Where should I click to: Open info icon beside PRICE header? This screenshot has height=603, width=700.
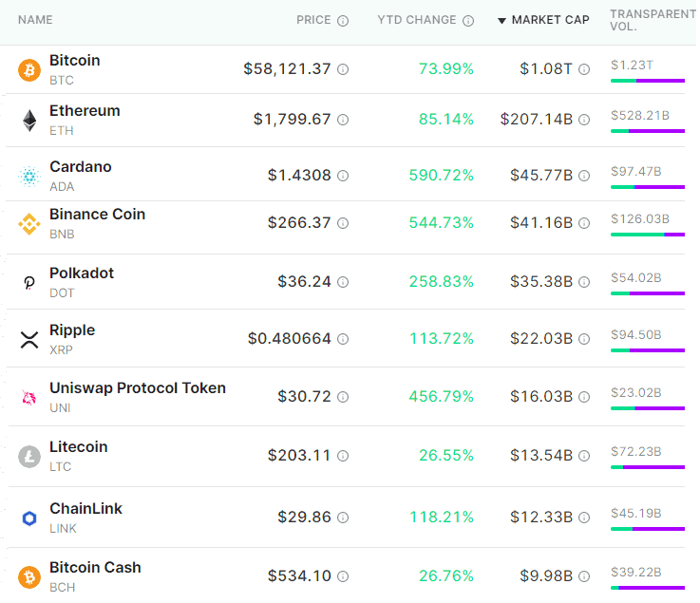point(343,21)
